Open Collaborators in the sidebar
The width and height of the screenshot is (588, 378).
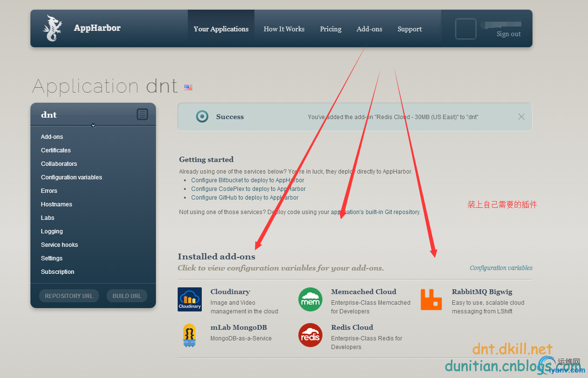point(59,164)
